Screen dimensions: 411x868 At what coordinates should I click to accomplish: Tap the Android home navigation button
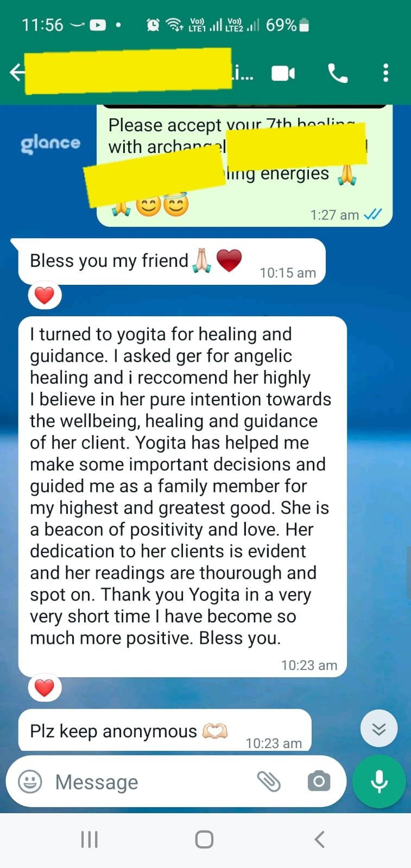(204, 839)
